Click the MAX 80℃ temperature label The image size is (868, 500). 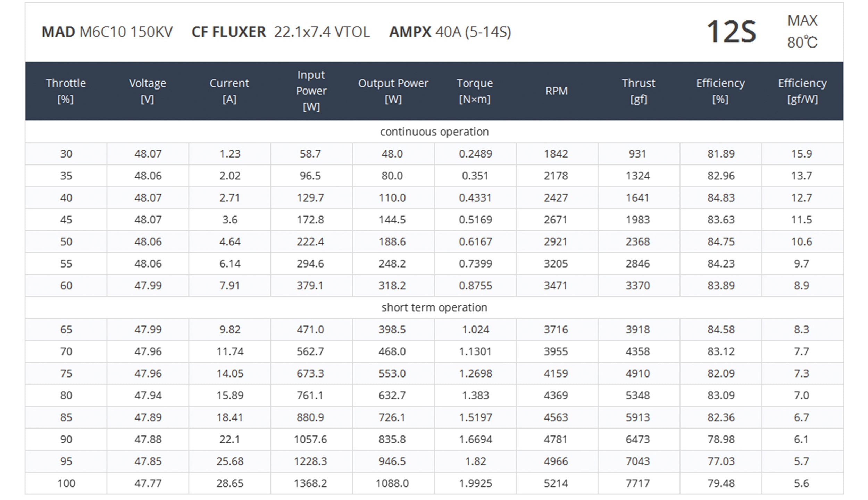pyautogui.click(x=802, y=32)
